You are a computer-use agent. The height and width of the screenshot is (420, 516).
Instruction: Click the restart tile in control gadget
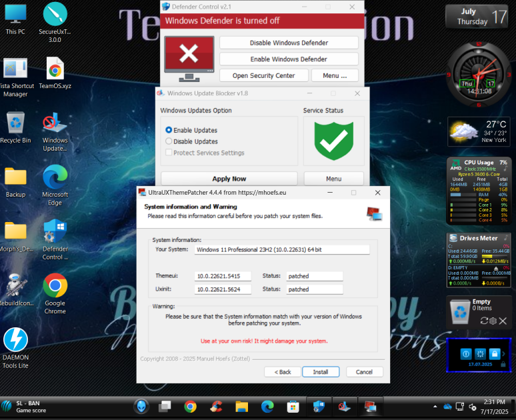tap(480, 354)
